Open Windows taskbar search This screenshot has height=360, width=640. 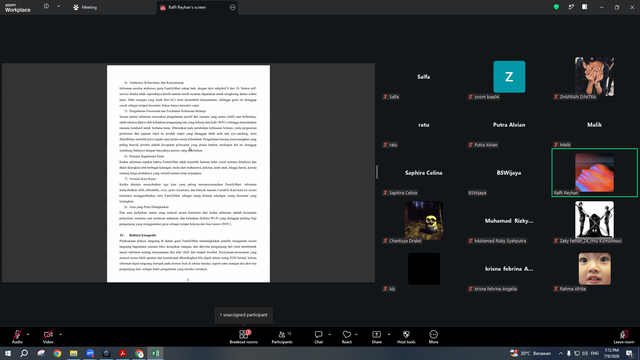[24, 353]
